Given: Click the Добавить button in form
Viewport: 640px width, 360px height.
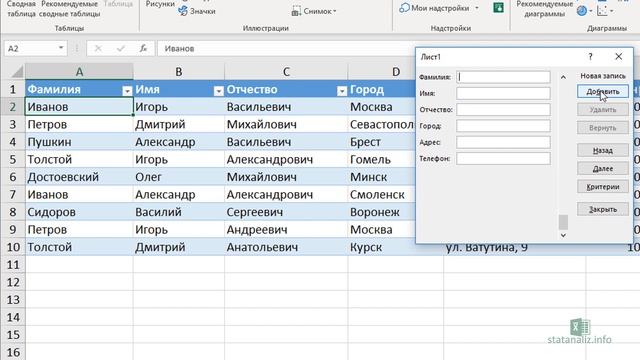Looking at the screenshot, I should 602,91.
